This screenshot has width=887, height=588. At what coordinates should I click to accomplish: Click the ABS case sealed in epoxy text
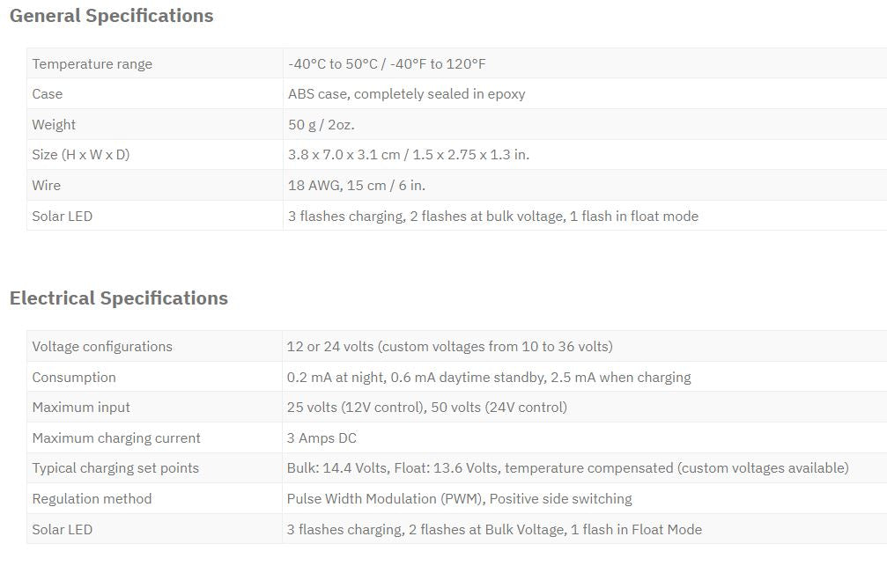(x=406, y=94)
